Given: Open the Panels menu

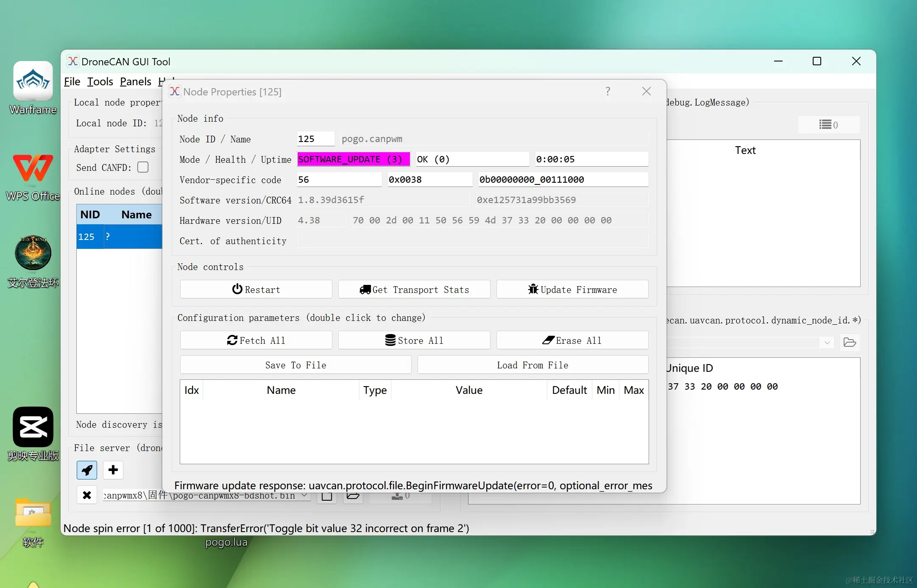Looking at the screenshot, I should pos(135,81).
